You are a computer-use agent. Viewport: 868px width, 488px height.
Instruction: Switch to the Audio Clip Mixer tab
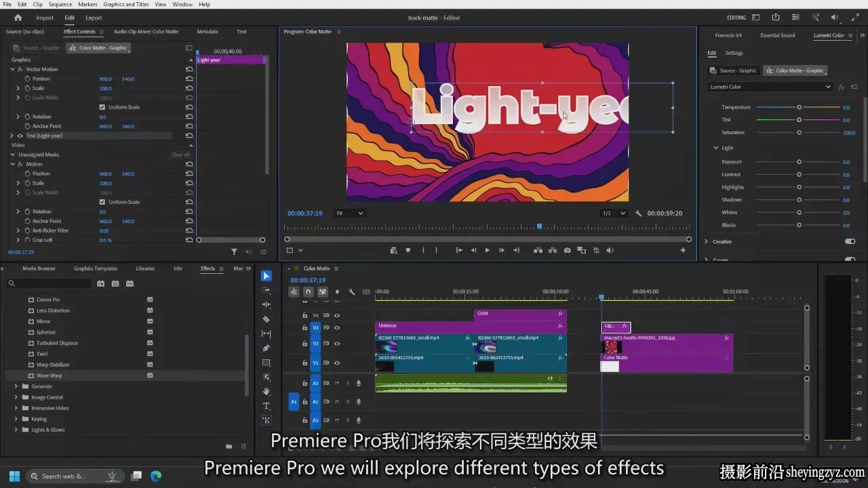[x=146, y=31]
